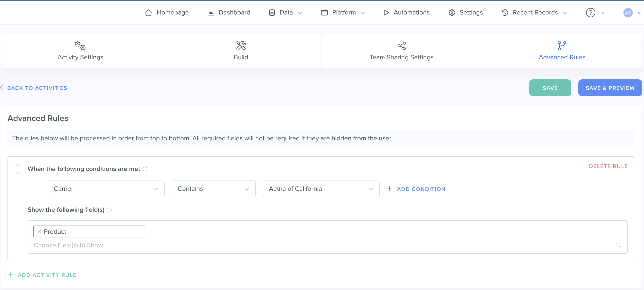Open the Carrier field dropdown
The image size is (644, 290).
[106, 189]
